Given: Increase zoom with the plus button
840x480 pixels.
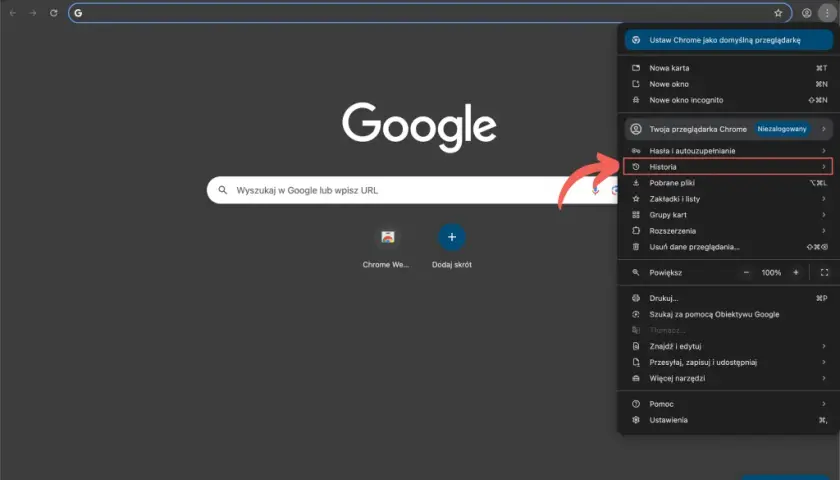Looking at the screenshot, I should coord(796,273).
